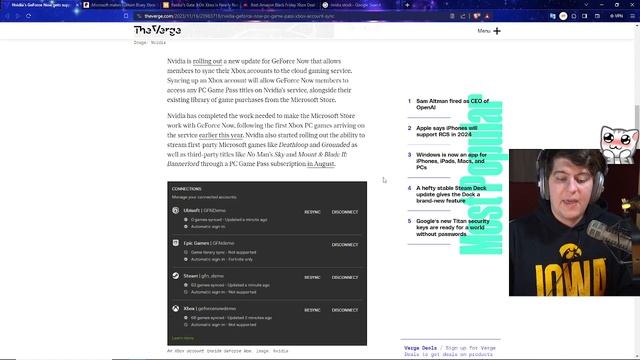
Task: Click 'Learn more' in the connections screenshot
Action: click(x=183, y=338)
